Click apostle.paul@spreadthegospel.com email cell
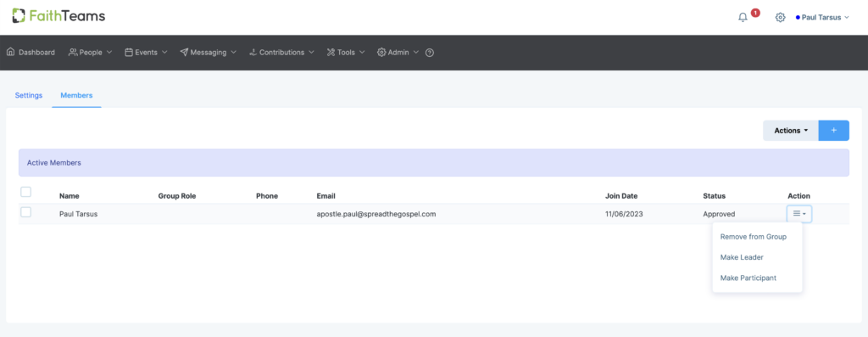868x337 pixels. tap(376, 213)
